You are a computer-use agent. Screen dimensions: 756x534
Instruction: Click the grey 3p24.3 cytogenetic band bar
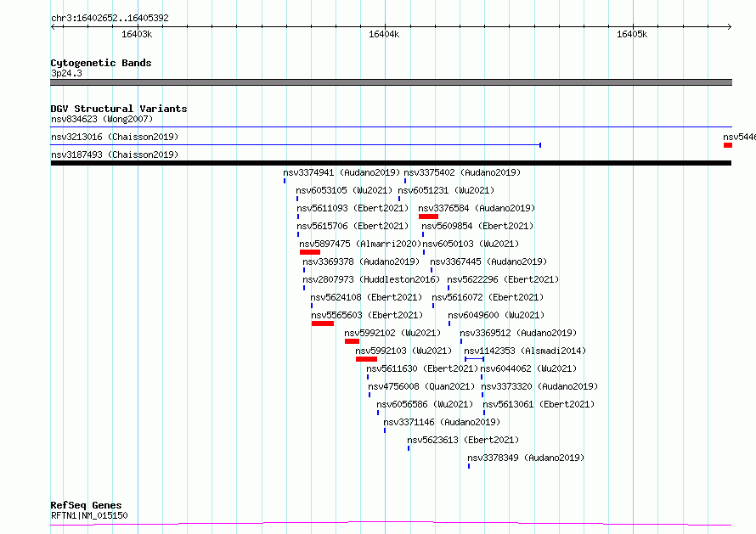pyautogui.click(x=391, y=82)
